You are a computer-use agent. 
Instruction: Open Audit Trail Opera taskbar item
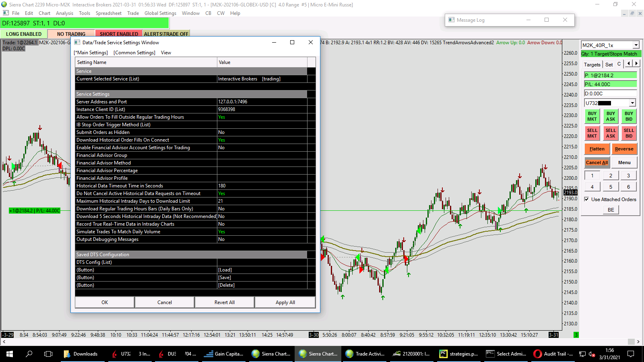tap(553, 354)
